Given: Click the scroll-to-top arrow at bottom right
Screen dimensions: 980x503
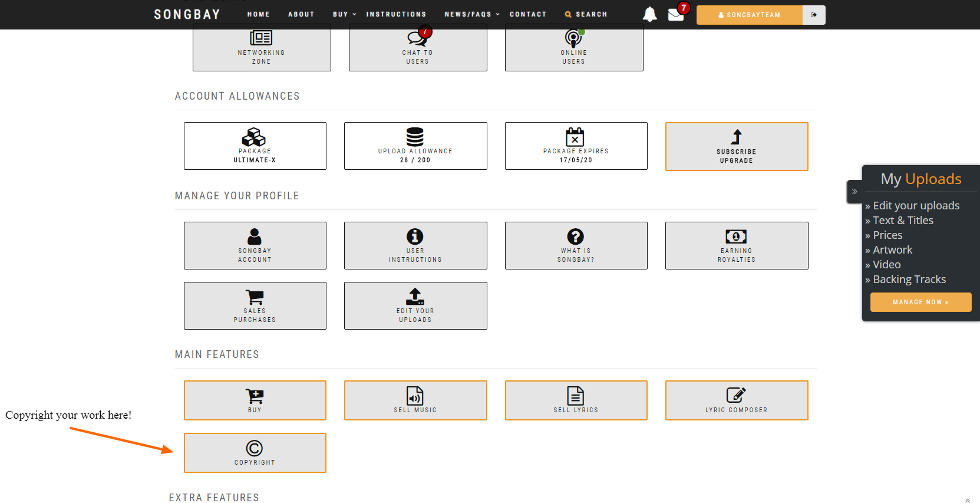Looking at the screenshot, I should [x=967, y=500].
